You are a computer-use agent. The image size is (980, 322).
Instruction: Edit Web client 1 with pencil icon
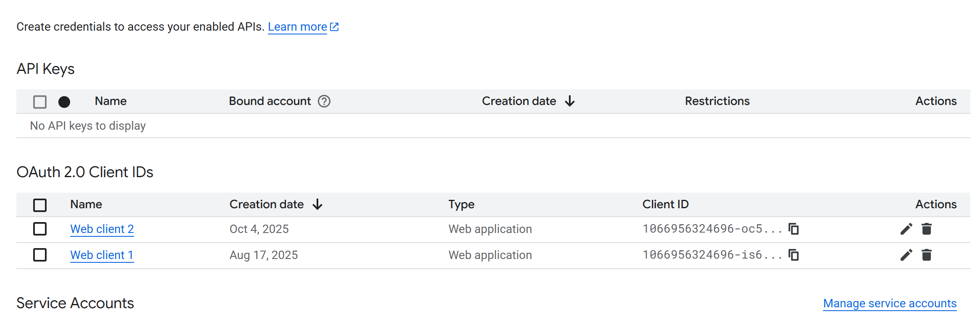click(906, 255)
